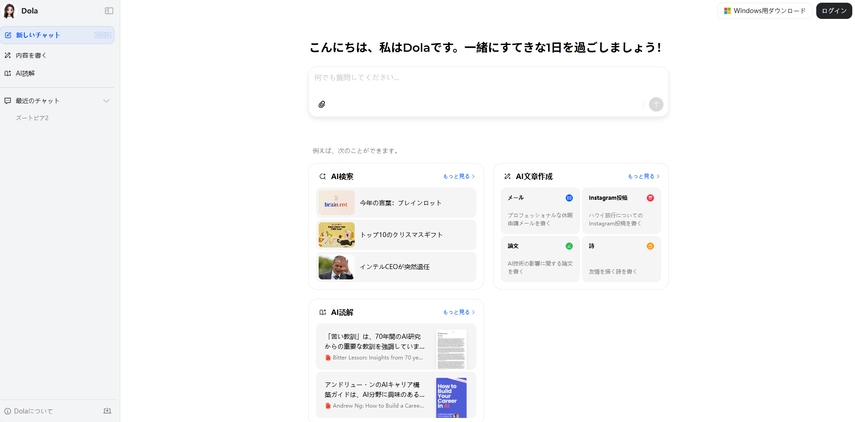
Task: Click the AI読解 book icon heading
Action: [322, 312]
